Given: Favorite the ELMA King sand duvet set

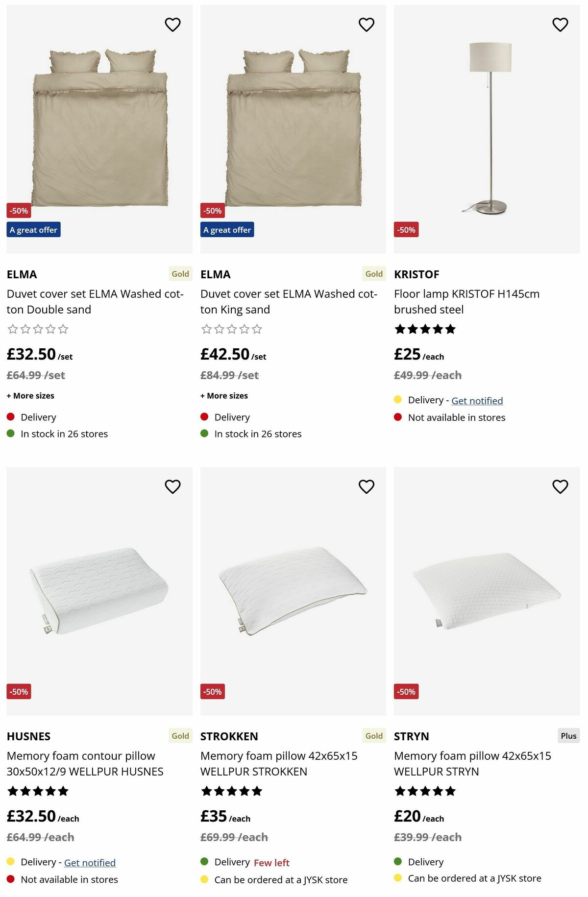Looking at the screenshot, I should [x=366, y=24].
